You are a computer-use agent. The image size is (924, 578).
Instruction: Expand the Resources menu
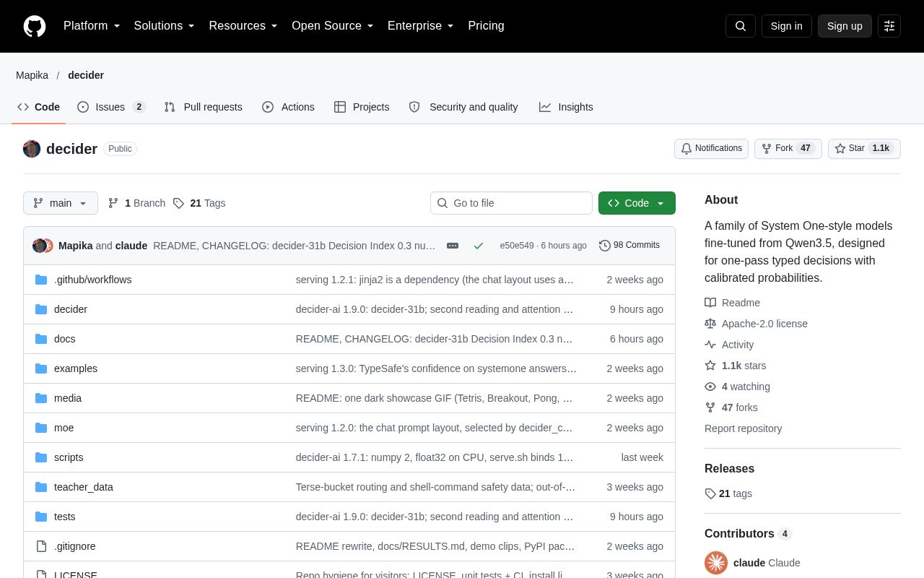coord(243,26)
